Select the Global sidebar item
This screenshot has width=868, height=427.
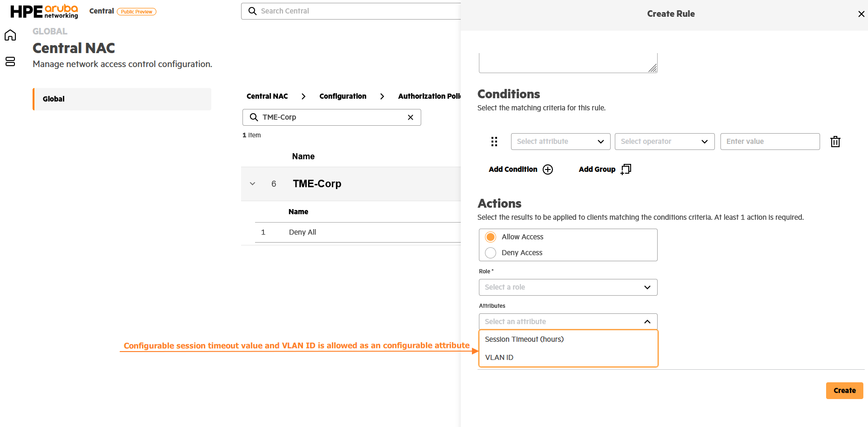122,99
